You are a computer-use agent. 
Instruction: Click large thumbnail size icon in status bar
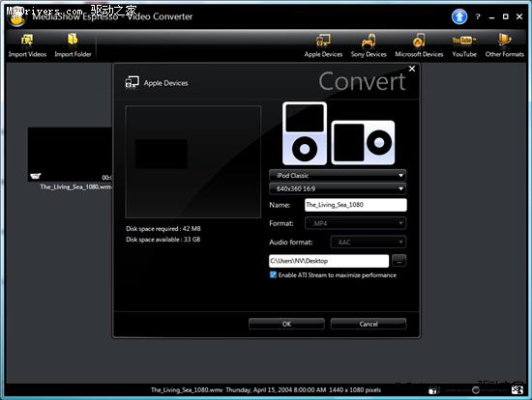(517, 390)
